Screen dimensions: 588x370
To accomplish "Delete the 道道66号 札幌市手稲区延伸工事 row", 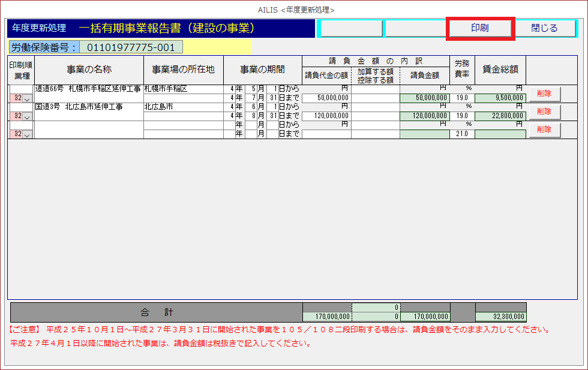I will tap(544, 94).
